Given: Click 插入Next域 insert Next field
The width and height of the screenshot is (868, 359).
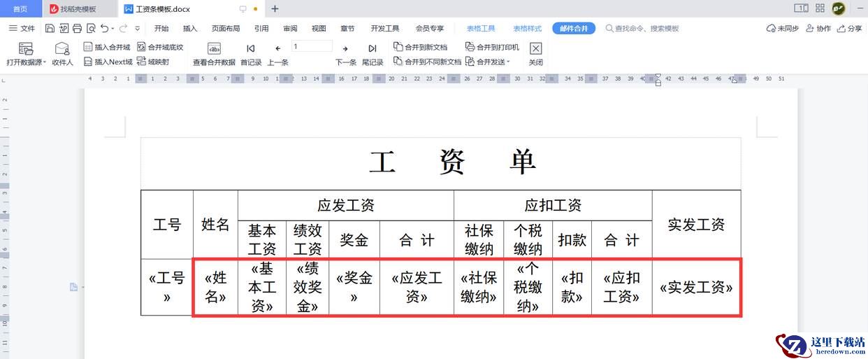Looking at the screenshot, I should click(108, 62).
